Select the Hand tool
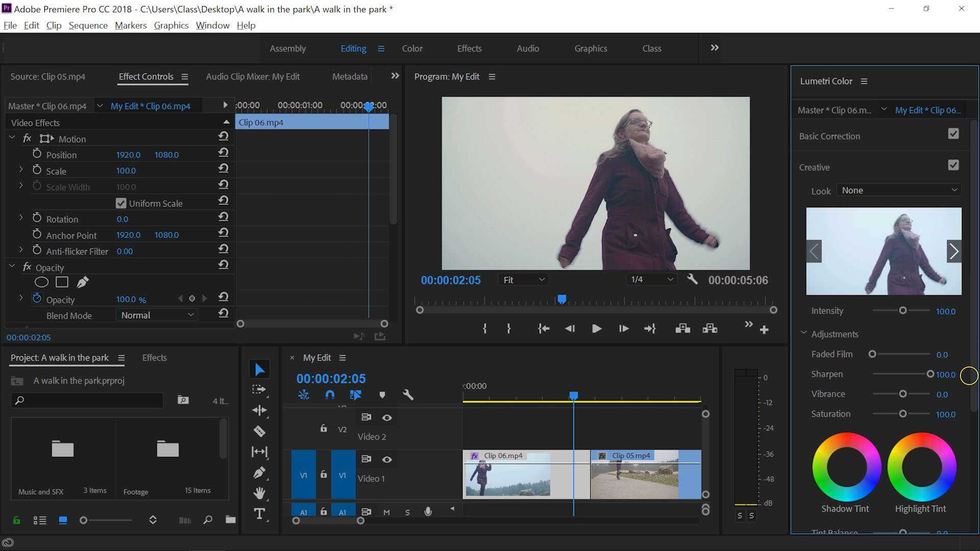980x551 pixels. pos(259,493)
